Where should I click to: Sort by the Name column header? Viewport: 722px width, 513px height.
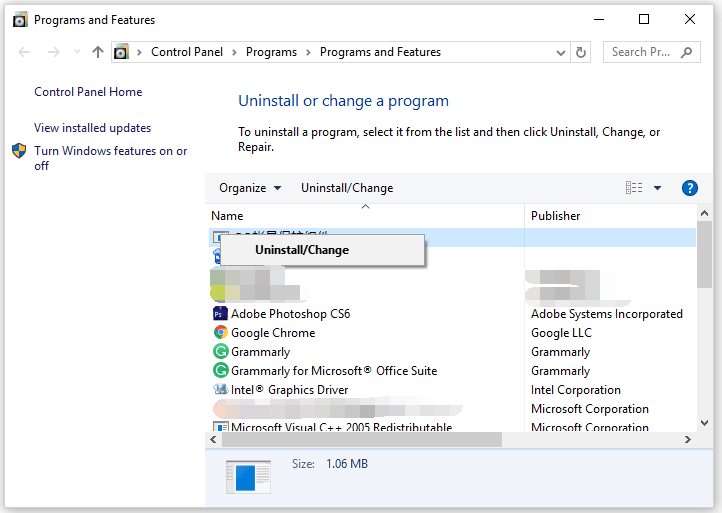point(367,216)
